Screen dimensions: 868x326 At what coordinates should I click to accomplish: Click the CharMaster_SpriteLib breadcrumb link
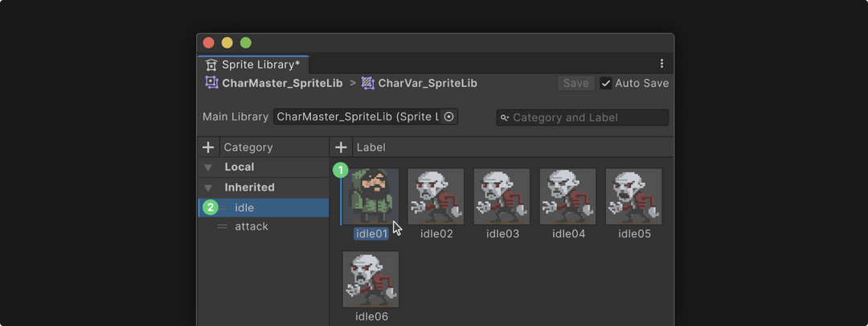point(282,84)
